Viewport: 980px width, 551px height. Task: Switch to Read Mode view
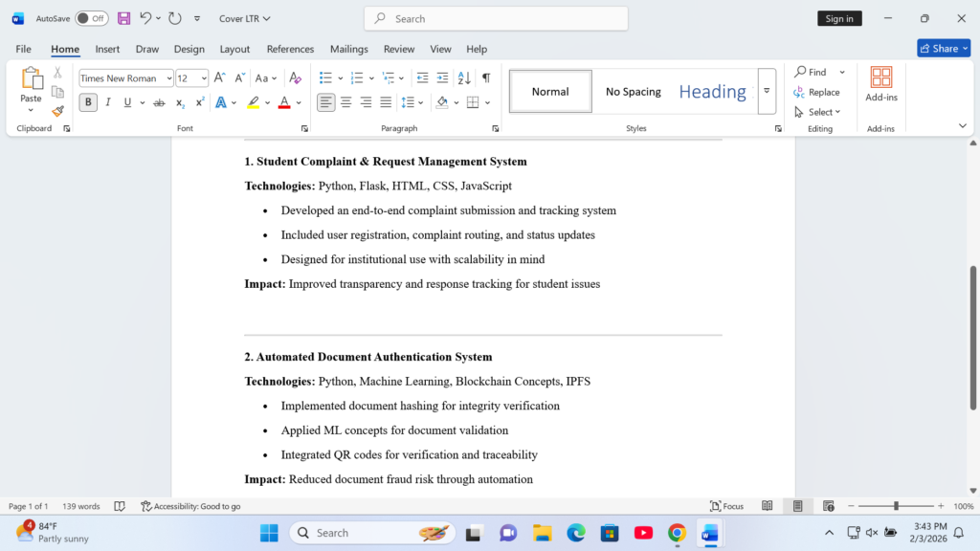[767, 506]
